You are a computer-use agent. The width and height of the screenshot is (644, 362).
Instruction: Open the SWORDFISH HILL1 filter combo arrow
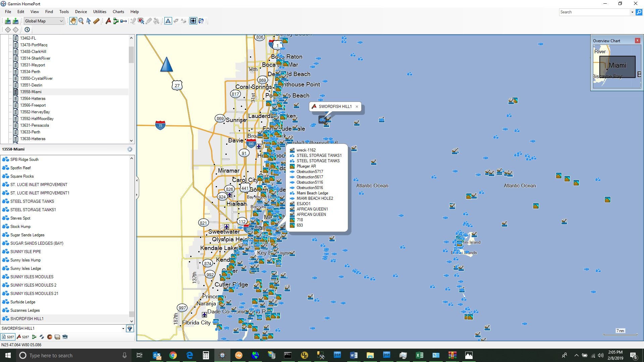pos(123,329)
